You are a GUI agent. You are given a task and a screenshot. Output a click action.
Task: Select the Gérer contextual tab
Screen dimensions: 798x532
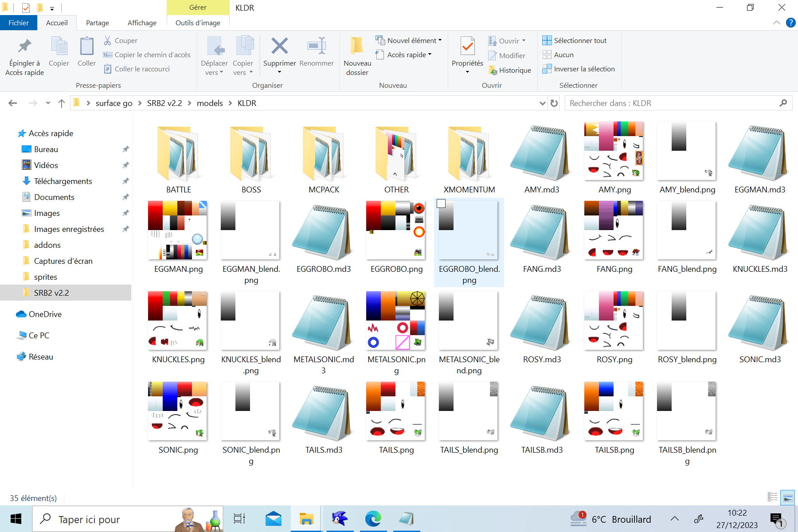pos(198,8)
